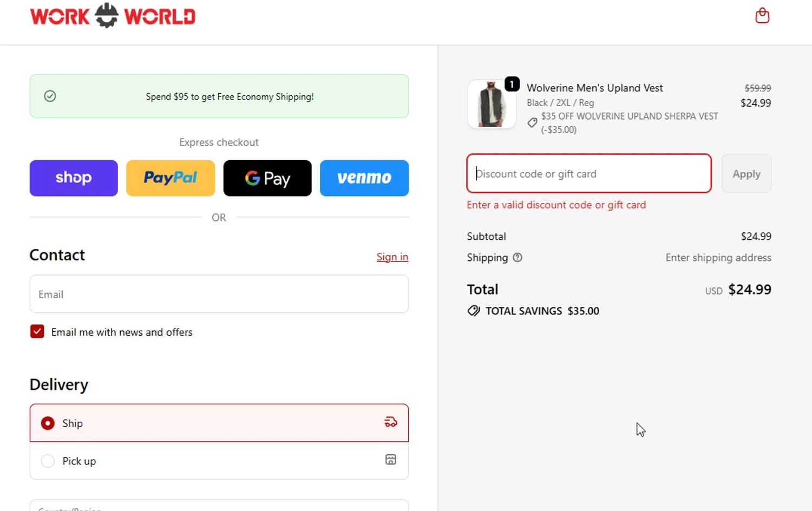The width and height of the screenshot is (812, 511).
Task: Click the discount tag icon under vest
Action: tap(533, 123)
